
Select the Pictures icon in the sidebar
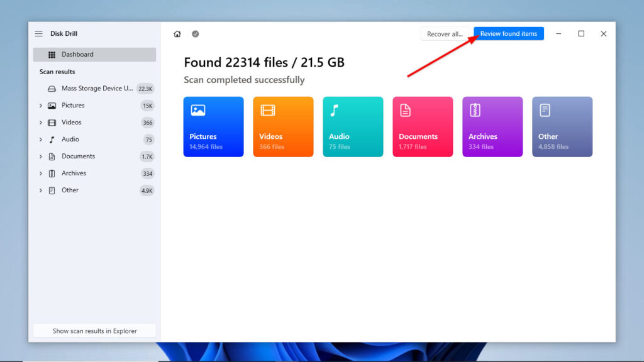click(52, 105)
